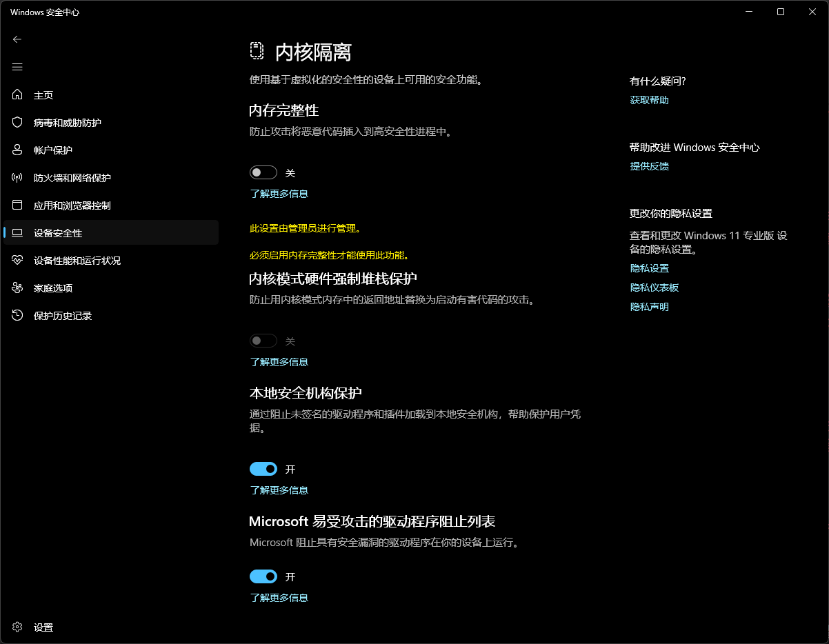Open the 主页 home icon in sidebar
Image resolution: width=829 pixels, height=644 pixels.
coord(17,94)
